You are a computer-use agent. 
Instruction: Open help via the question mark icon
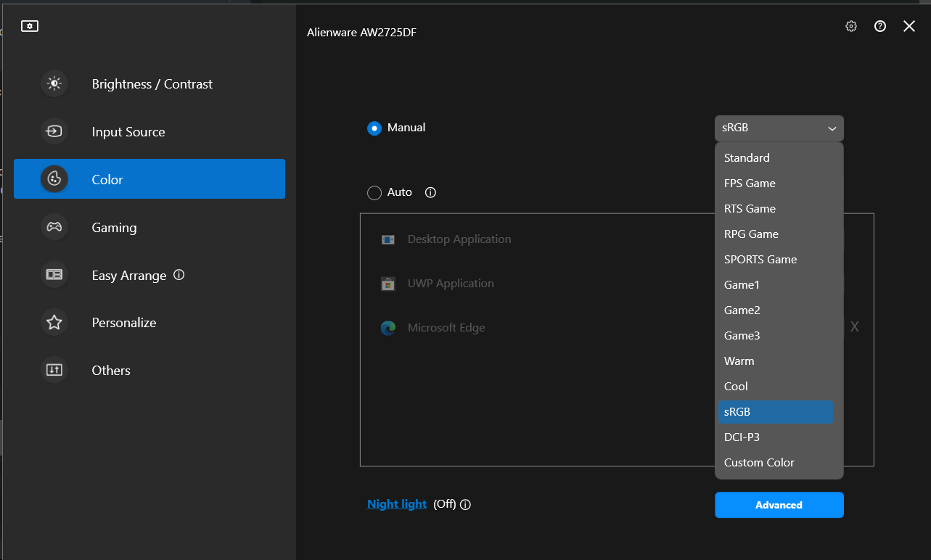pyautogui.click(x=880, y=26)
